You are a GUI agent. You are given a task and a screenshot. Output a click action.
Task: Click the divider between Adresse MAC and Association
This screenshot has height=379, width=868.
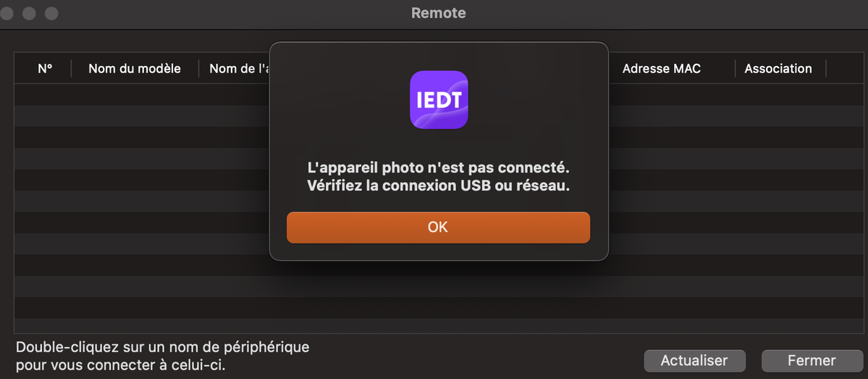736,69
